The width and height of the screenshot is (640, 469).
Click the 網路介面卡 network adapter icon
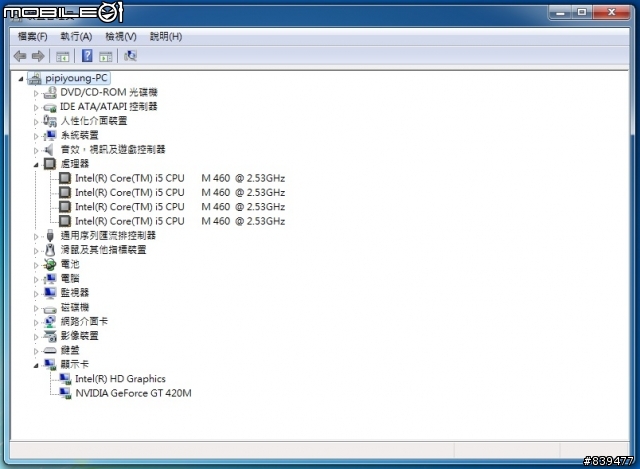[50, 322]
